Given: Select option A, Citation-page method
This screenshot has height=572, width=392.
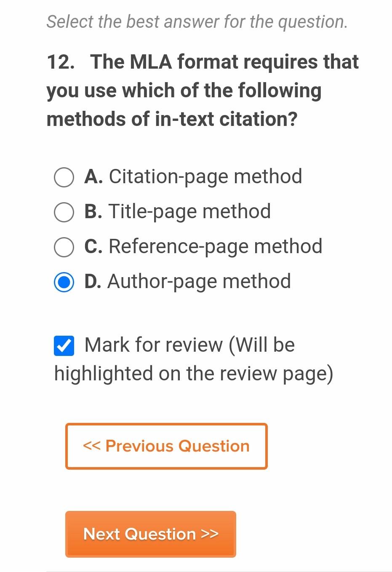Looking at the screenshot, I should coord(64,177).
